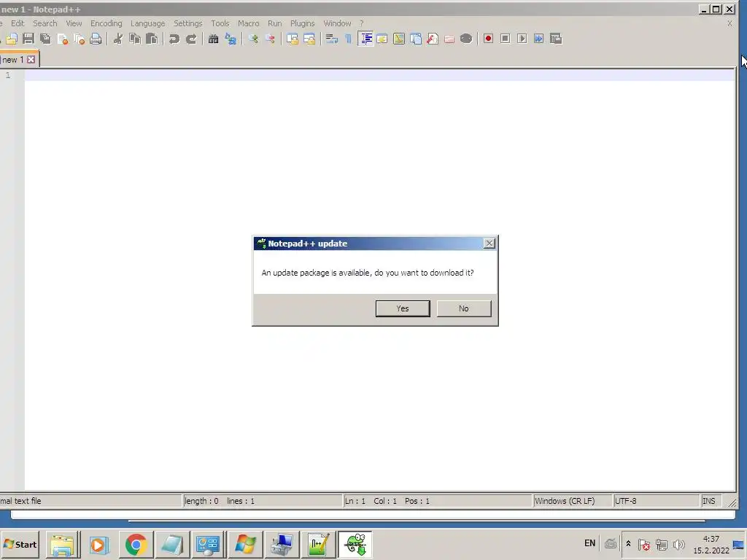This screenshot has width=747, height=560.
Task: Open Find with the binoculars icon
Action: (213, 39)
